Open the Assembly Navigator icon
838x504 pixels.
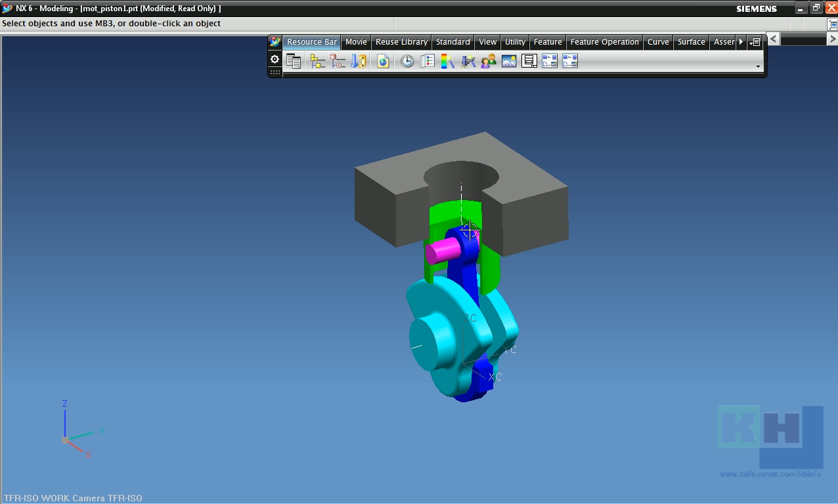click(x=318, y=62)
